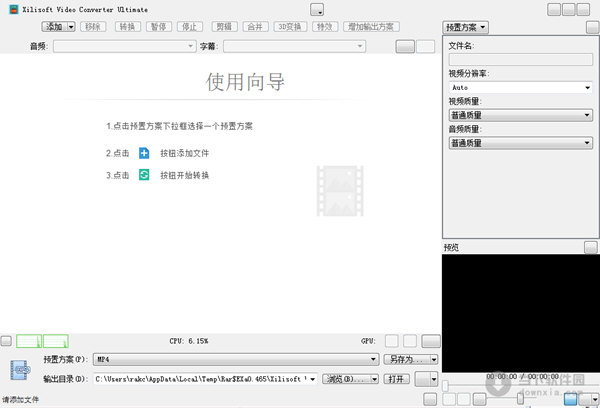Click the CPU usage graph
Screen dimensions: 600x408
[x=42, y=341]
